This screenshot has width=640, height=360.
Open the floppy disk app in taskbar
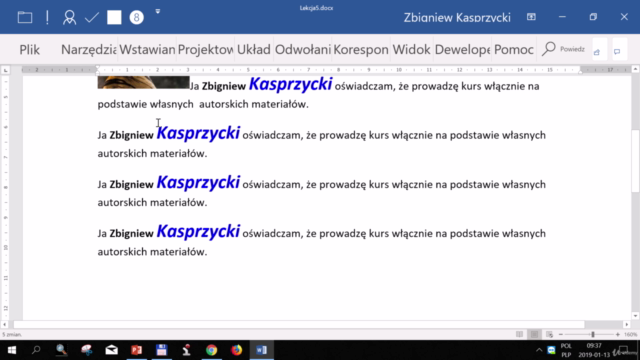click(161, 350)
